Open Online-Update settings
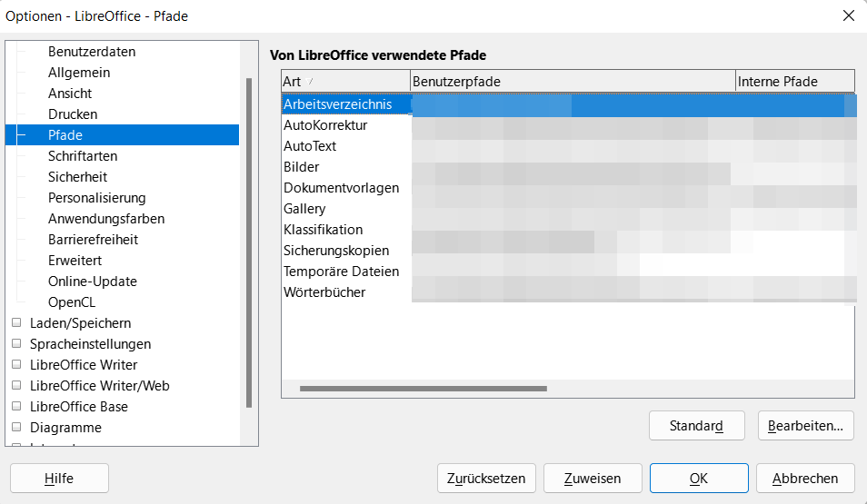 [x=93, y=282]
